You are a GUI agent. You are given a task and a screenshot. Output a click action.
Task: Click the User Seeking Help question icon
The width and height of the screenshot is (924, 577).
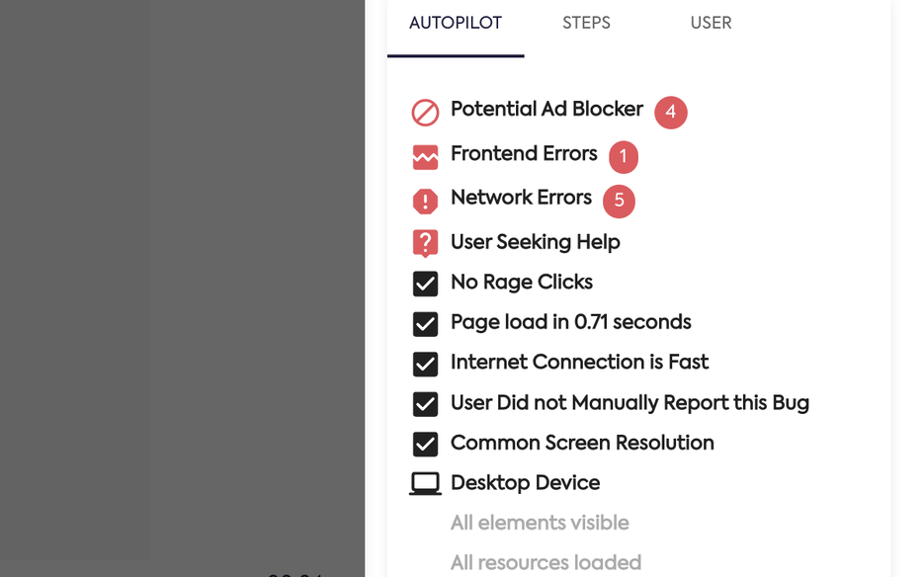coord(425,243)
